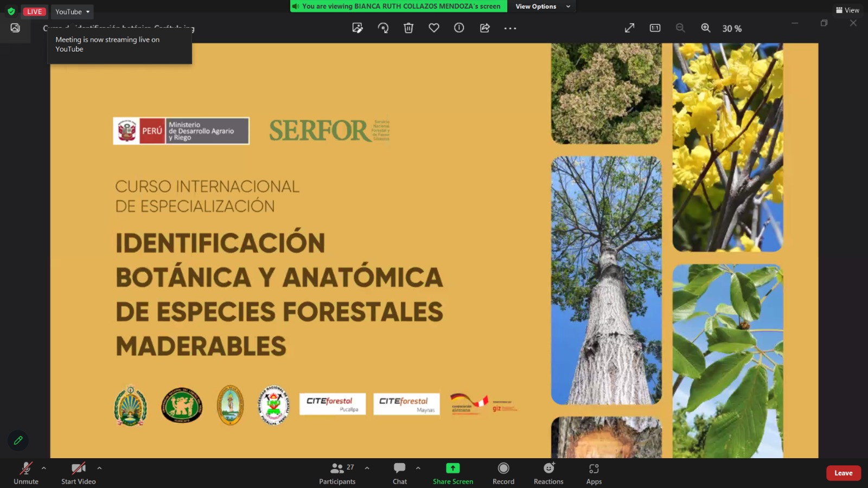Expand the Participants options caret

click(367, 468)
